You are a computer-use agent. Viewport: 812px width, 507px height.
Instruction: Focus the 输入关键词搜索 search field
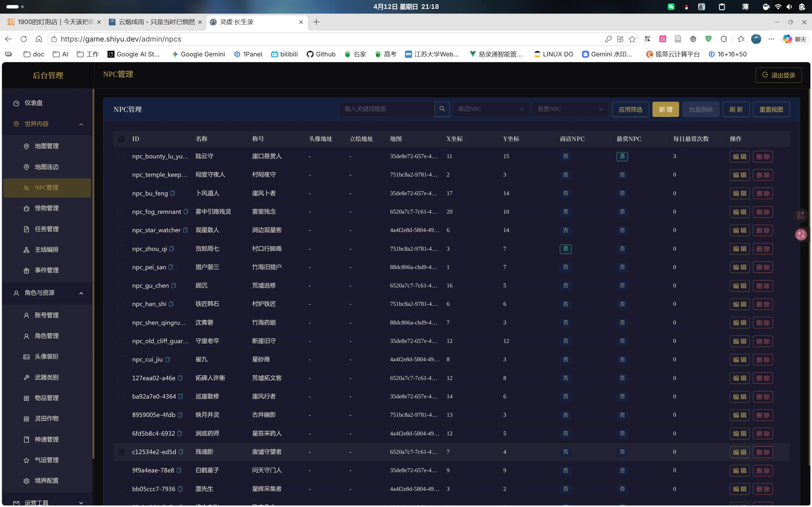click(x=387, y=109)
